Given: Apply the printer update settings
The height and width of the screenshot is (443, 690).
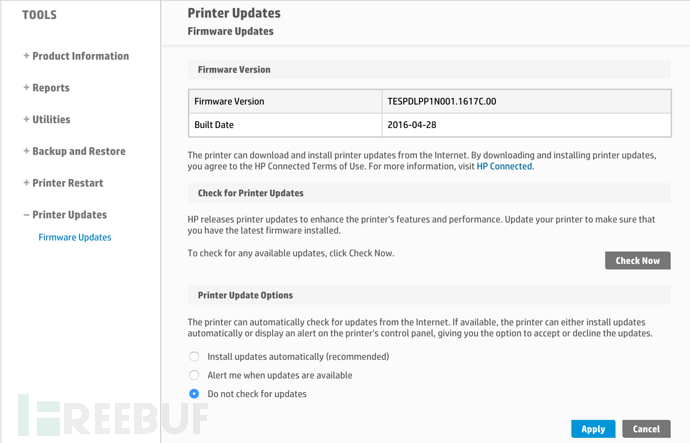Looking at the screenshot, I should pos(593,429).
